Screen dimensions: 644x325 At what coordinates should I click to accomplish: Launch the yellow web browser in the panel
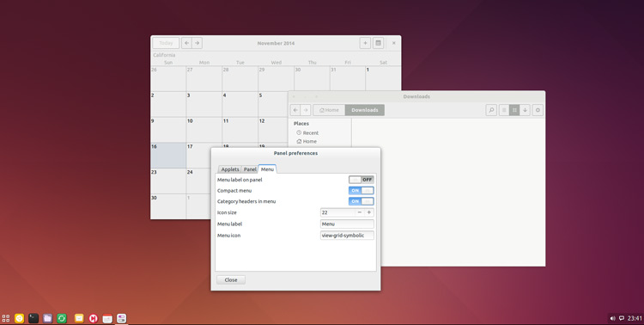coord(19,318)
